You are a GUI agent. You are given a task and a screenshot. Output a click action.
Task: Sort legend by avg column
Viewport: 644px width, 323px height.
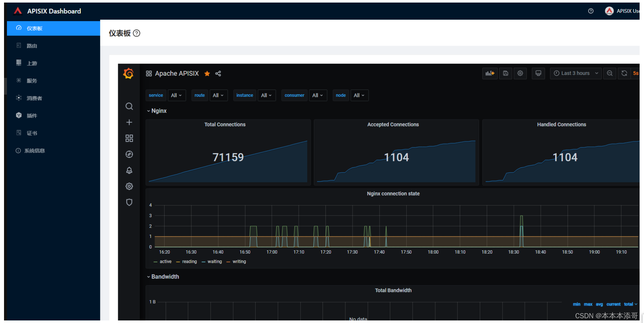(x=599, y=304)
